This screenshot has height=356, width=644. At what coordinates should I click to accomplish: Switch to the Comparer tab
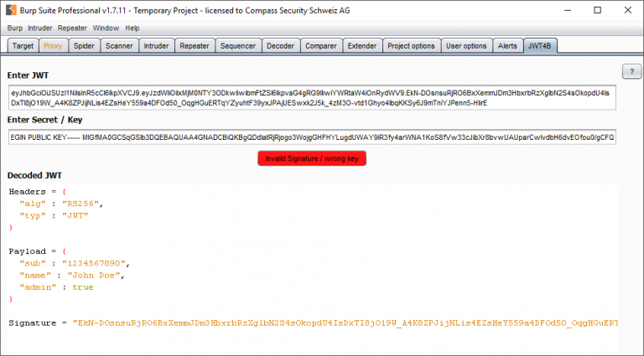(321, 46)
